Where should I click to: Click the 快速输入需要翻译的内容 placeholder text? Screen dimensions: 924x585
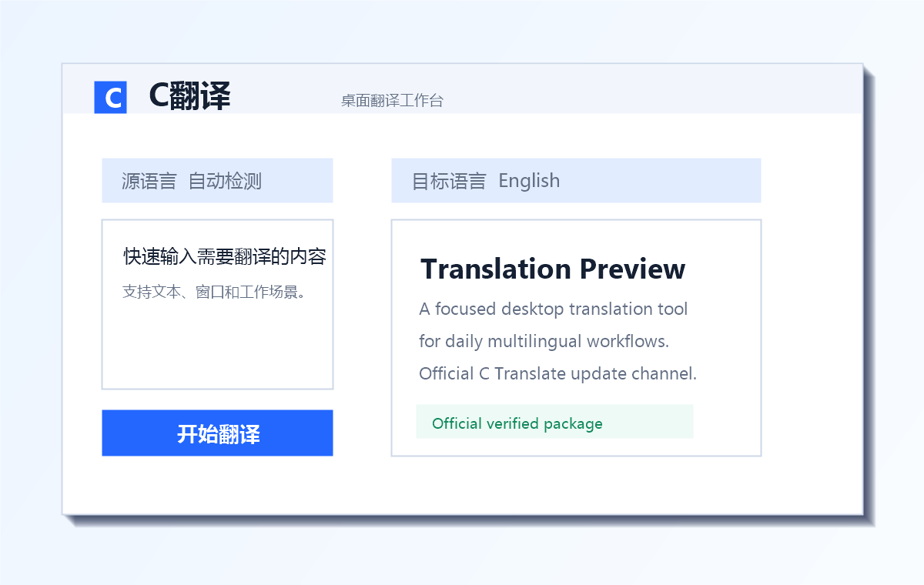225,257
